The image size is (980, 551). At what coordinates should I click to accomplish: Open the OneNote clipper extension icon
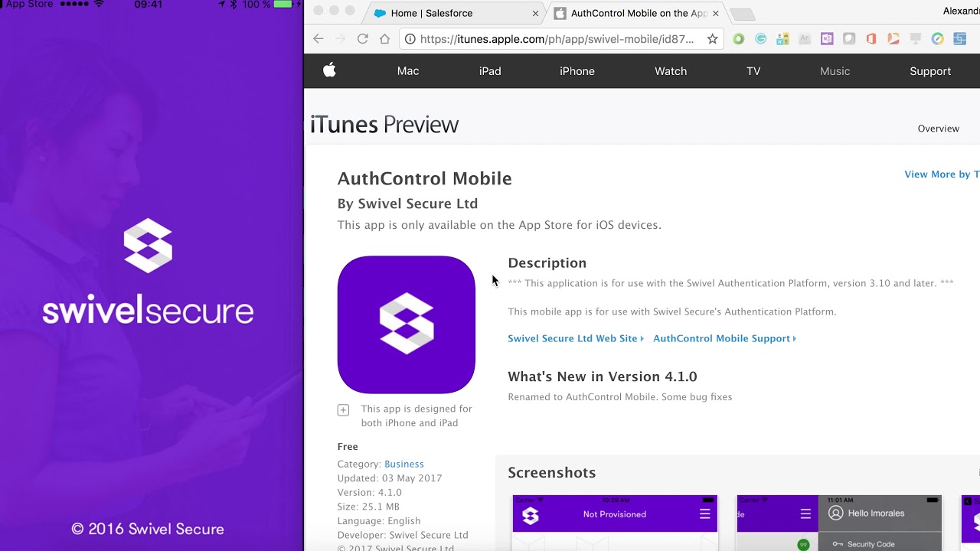[x=827, y=39]
